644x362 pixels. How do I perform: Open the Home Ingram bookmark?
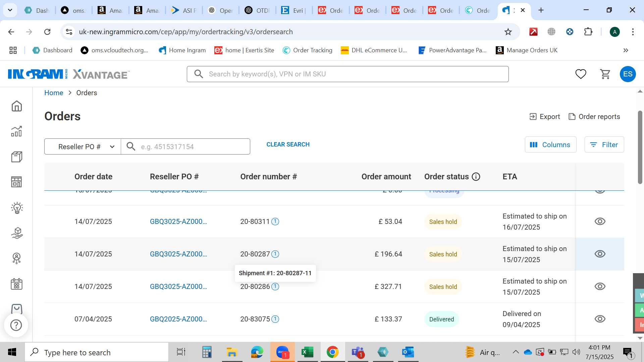pyautogui.click(x=182, y=50)
